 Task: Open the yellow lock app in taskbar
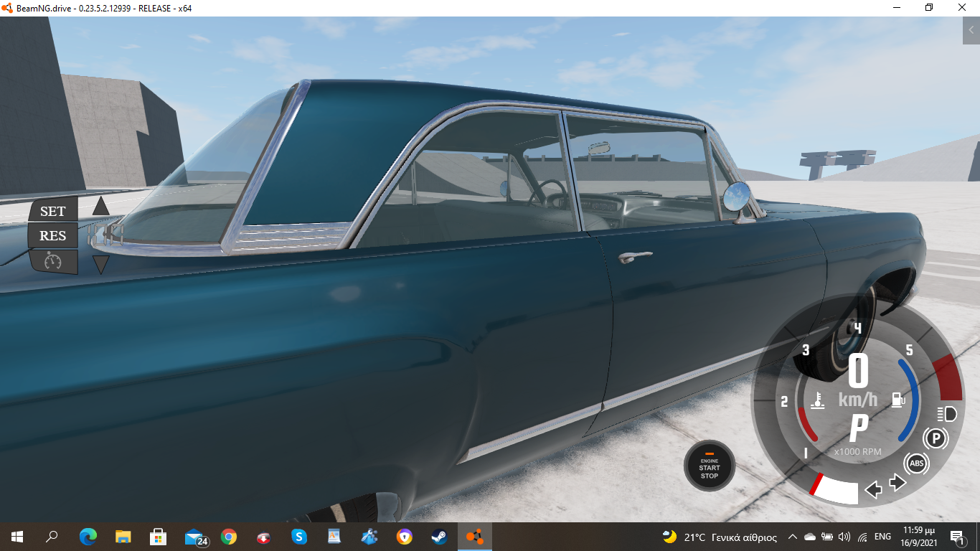[405, 537]
